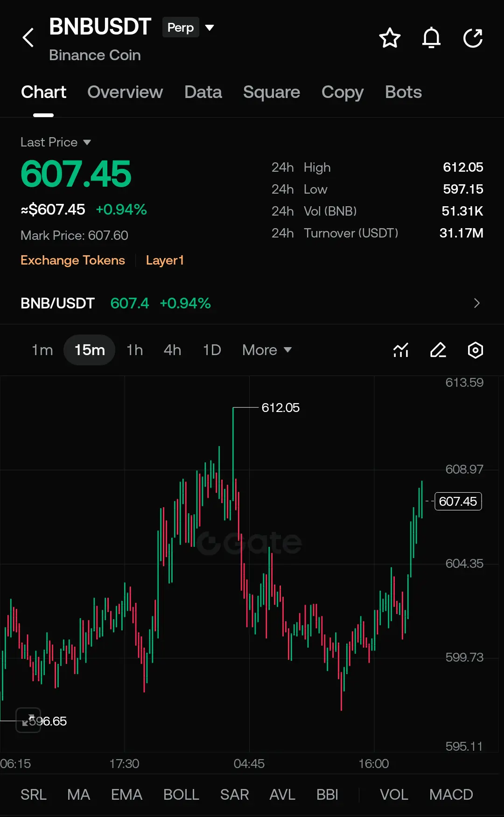Toggle EMA indicator
The height and width of the screenshot is (817, 504).
click(x=126, y=794)
